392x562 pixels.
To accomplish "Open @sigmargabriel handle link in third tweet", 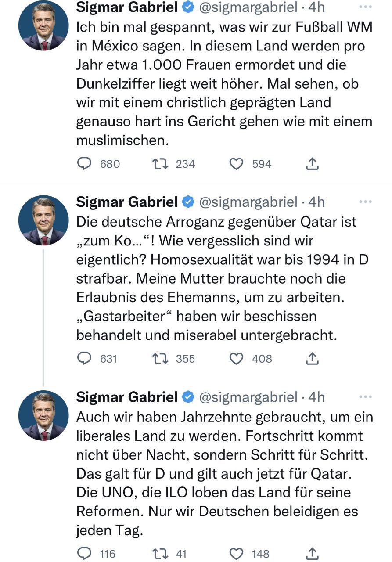I will 248,397.
